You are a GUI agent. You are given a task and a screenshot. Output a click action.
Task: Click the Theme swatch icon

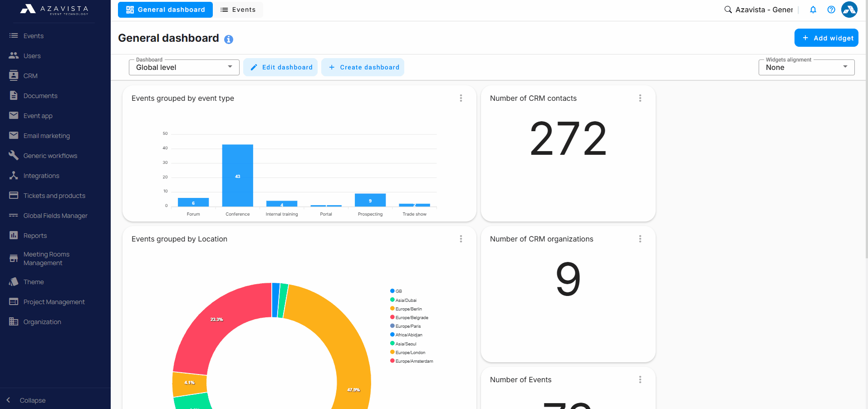point(14,281)
